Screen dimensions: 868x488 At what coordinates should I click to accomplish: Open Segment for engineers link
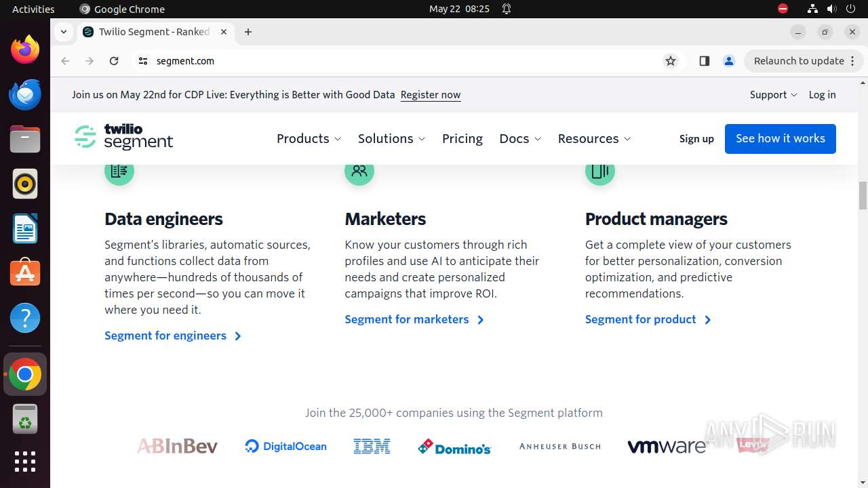coord(173,335)
